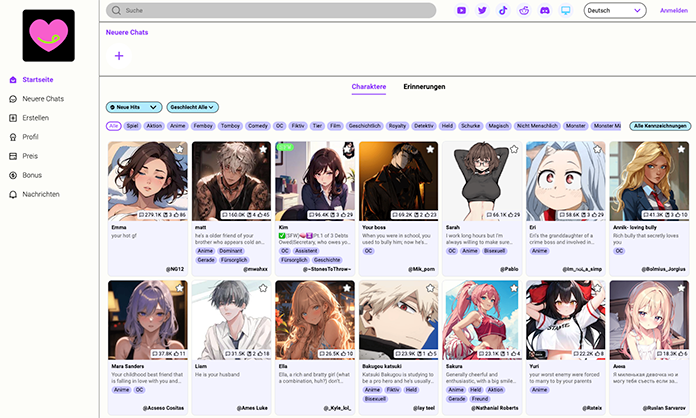Click the Anmelden login link
This screenshot has height=418, width=696.
coord(673,11)
